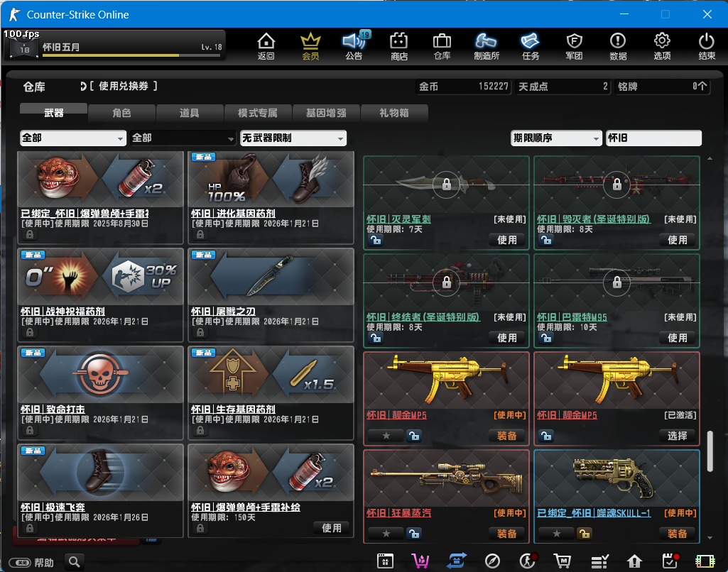Click the gift window icon in bottom bar

[385, 561]
